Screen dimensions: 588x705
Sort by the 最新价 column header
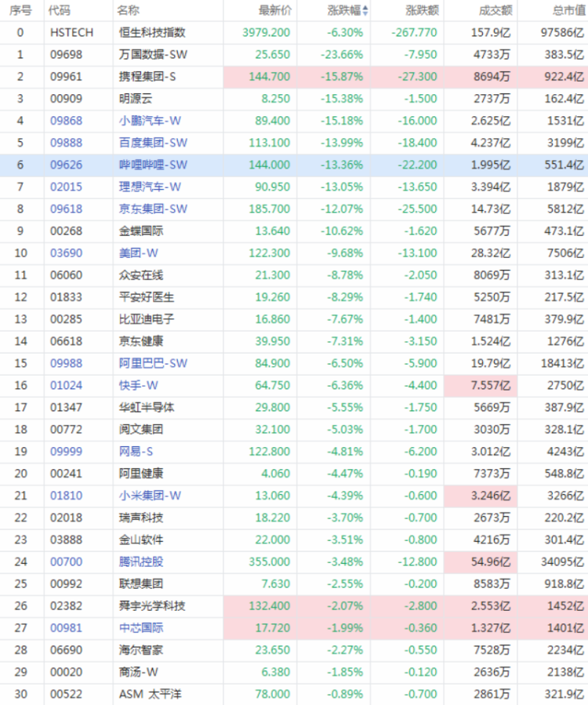click(275, 10)
